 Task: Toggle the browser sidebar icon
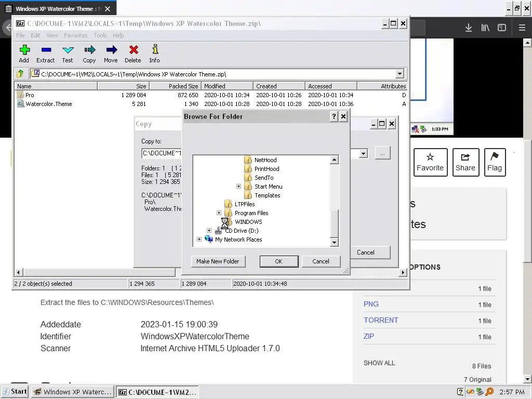point(502,28)
